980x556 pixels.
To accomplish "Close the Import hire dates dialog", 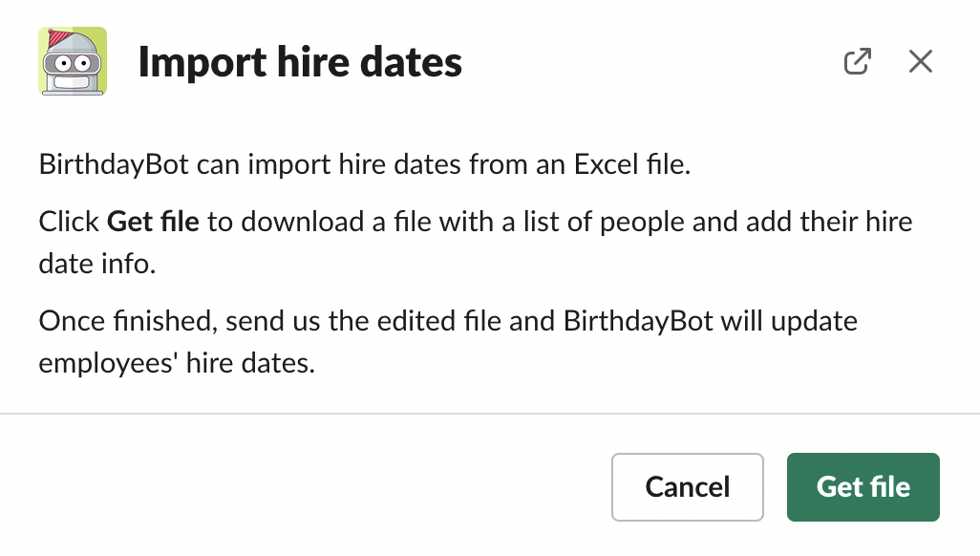I will [920, 62].
